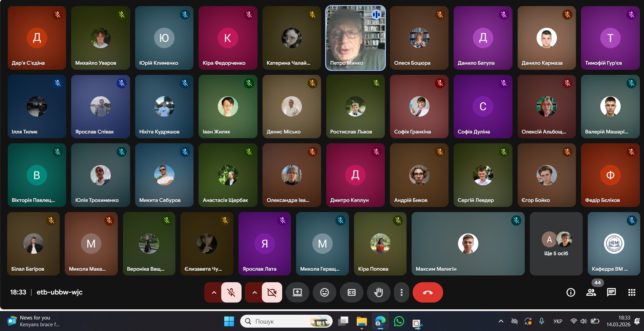Open the chat messages panel
This screenshot has height=331, width=644.
click(611, 292)
